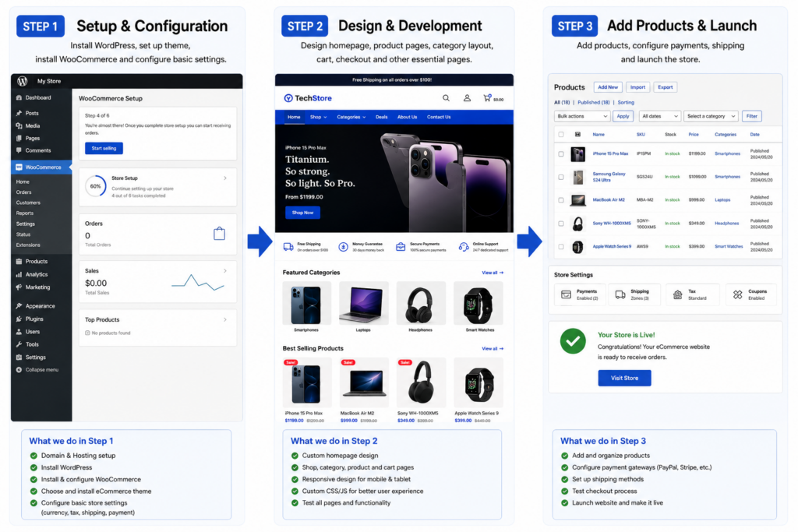
Task: Check the Samsung Galaxy S24 Ultra row
Action: pos(561,177)
